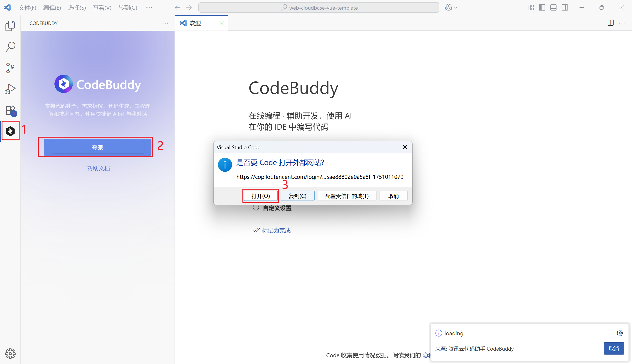The height and width of the screenshot is (364, 632).
Task: Open the 转到(G) menu
Action: [128, 8]
